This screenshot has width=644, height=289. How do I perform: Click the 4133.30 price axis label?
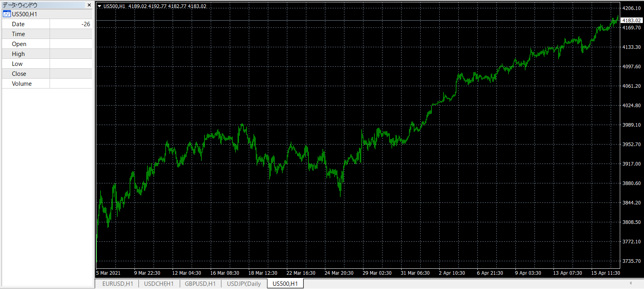point(631,47)
